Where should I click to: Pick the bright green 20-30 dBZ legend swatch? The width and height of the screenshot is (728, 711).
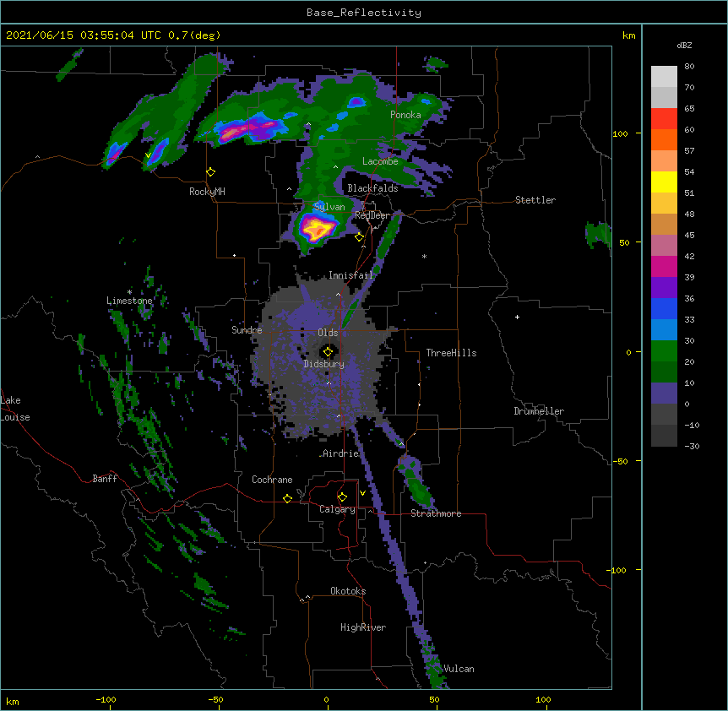tap(664, 351)
